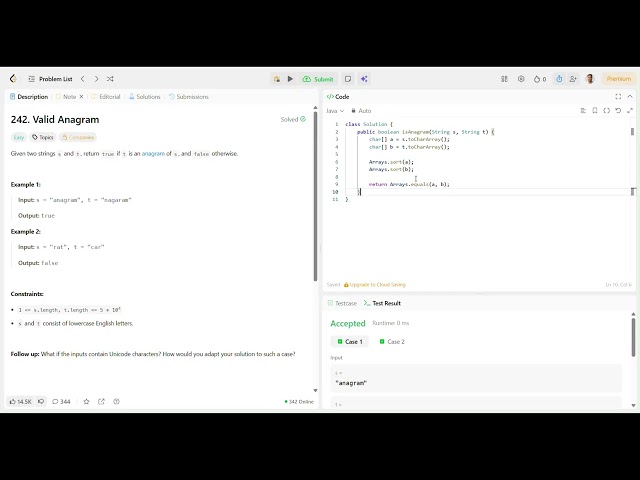640x480 pixels.
Task: Open the Submissions tab
Action: pyautogui.click(x=189, y=97)
